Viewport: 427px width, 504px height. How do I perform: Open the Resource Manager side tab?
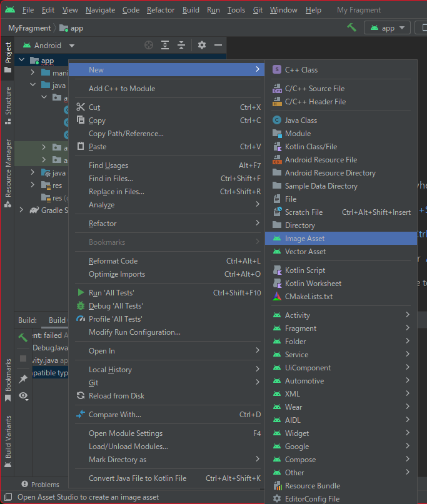[x=8, y=169]
